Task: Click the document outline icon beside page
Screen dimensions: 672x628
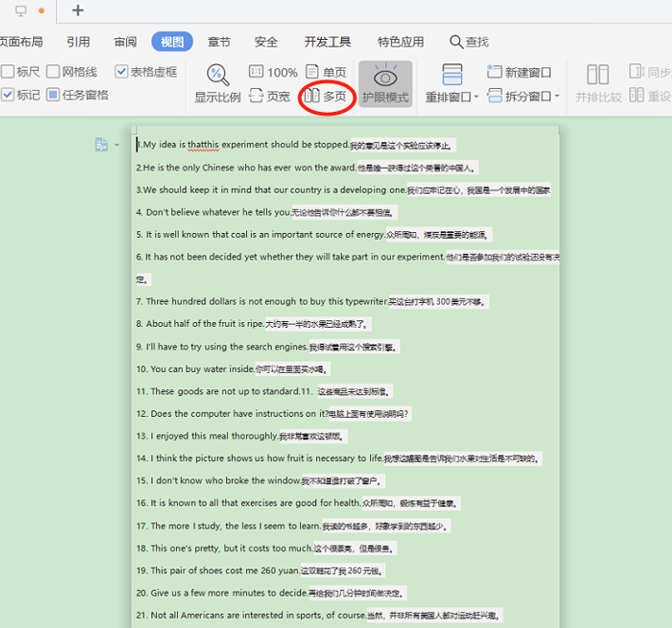Action: tap(101, 145)
